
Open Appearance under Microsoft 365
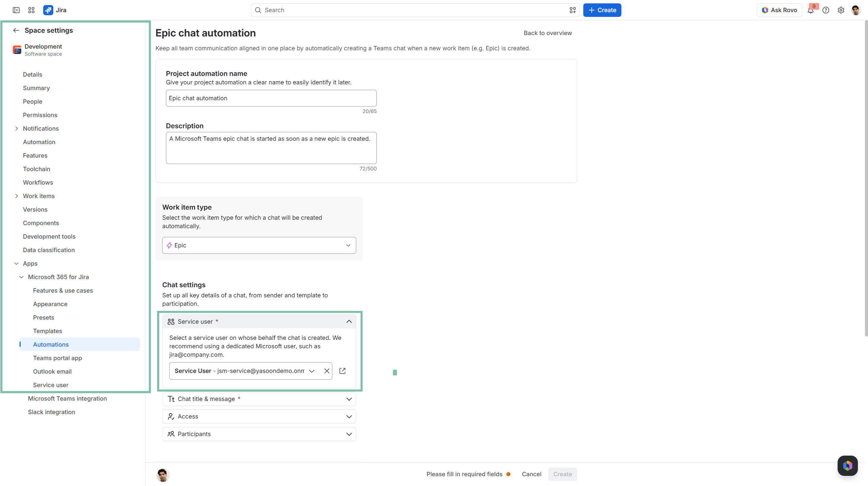[x=50, y=304]
